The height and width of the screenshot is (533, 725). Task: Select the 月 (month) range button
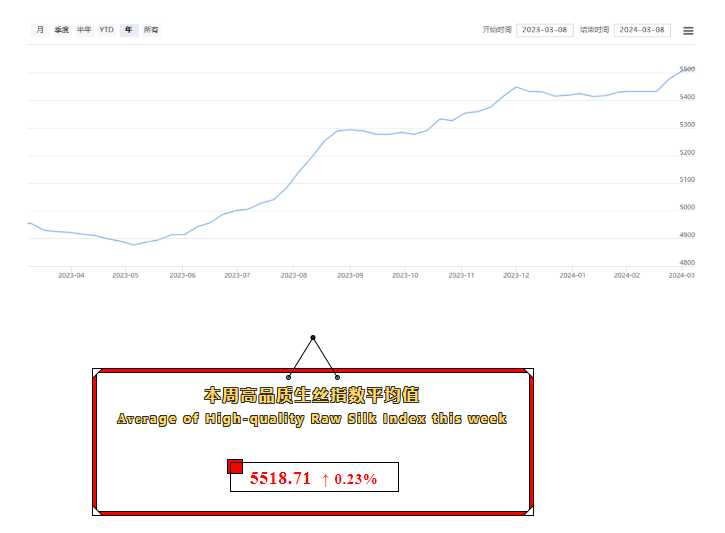click(x=40, y=30)
